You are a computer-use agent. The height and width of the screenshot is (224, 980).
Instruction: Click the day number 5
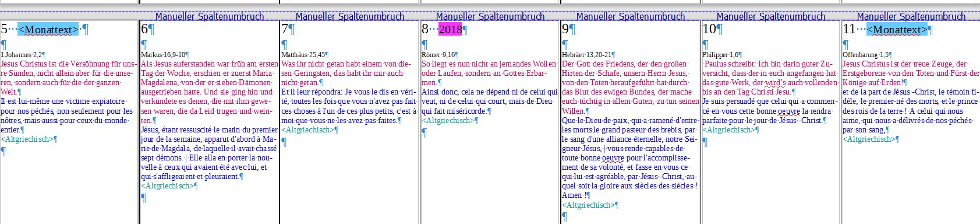click(x=5, y=29)
